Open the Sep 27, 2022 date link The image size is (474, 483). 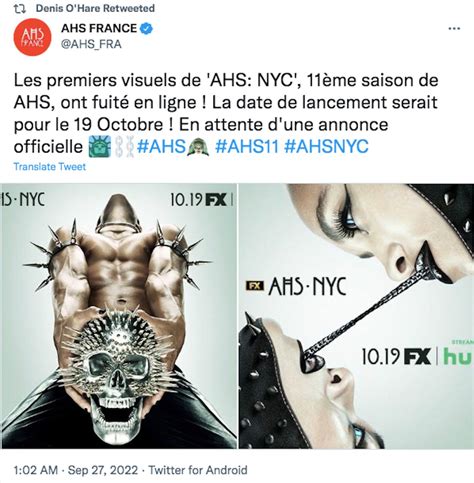(x=103, y=470)
